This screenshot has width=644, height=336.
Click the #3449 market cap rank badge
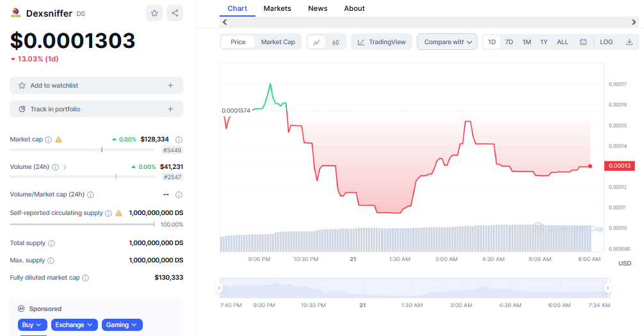172,150
